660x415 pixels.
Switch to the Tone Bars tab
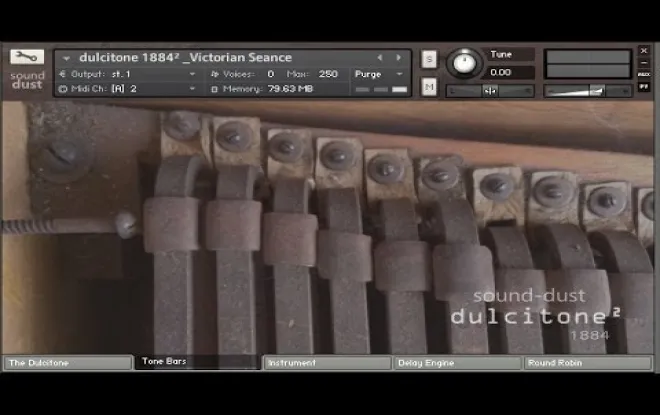(x=197, y=362)
